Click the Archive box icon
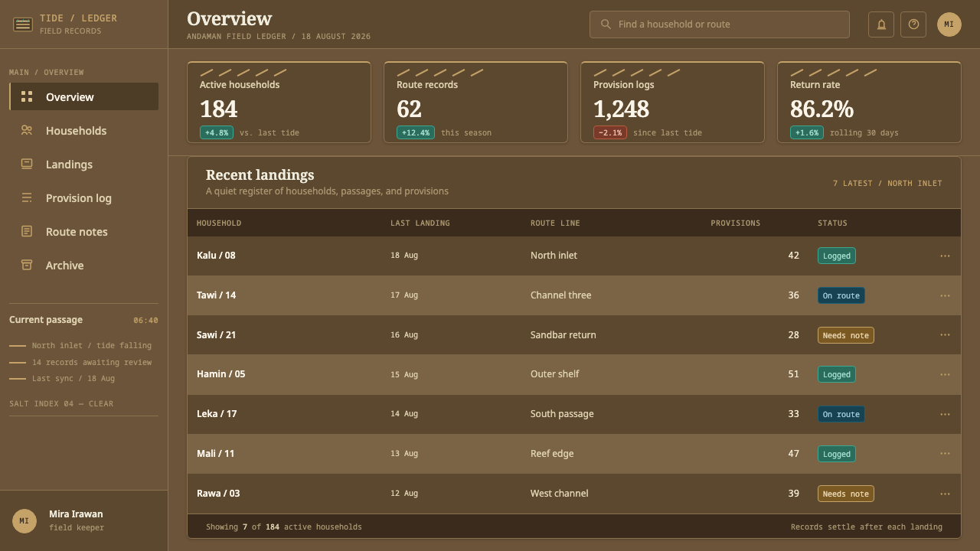 [x=27, y=265]
